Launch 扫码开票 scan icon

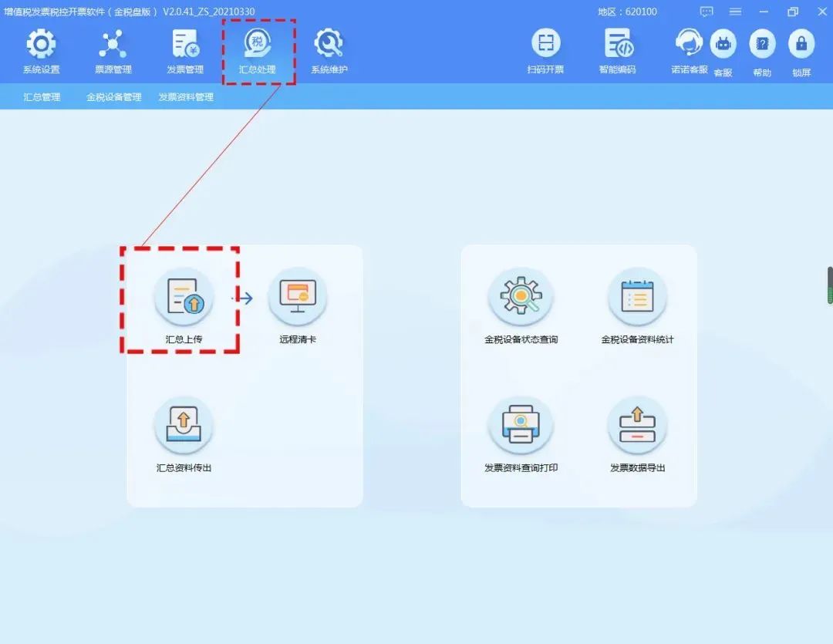(x=545, y=42)
